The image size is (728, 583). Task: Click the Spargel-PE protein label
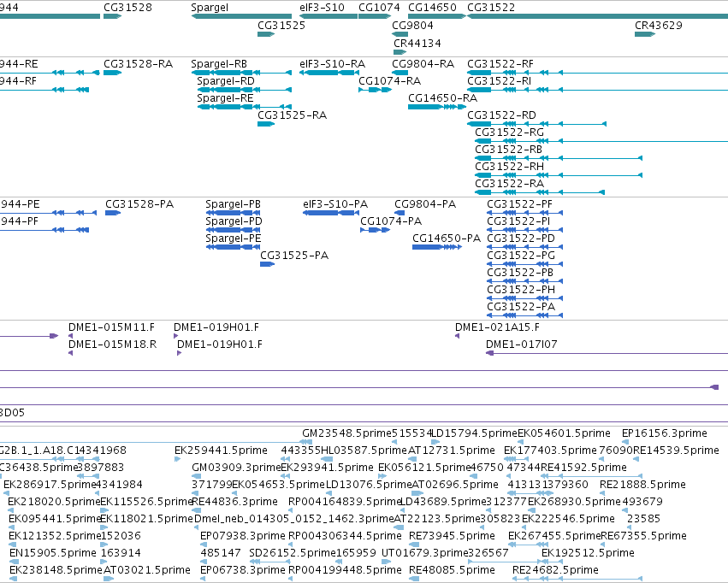(x=233, y=238)
